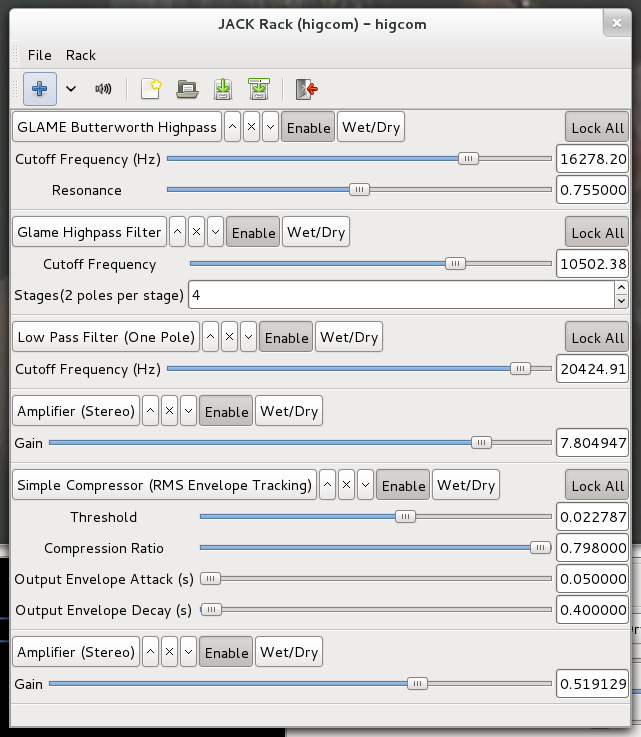Toggle Enable for Low Pass Filter (One Pole)

(x=286, y=337)
